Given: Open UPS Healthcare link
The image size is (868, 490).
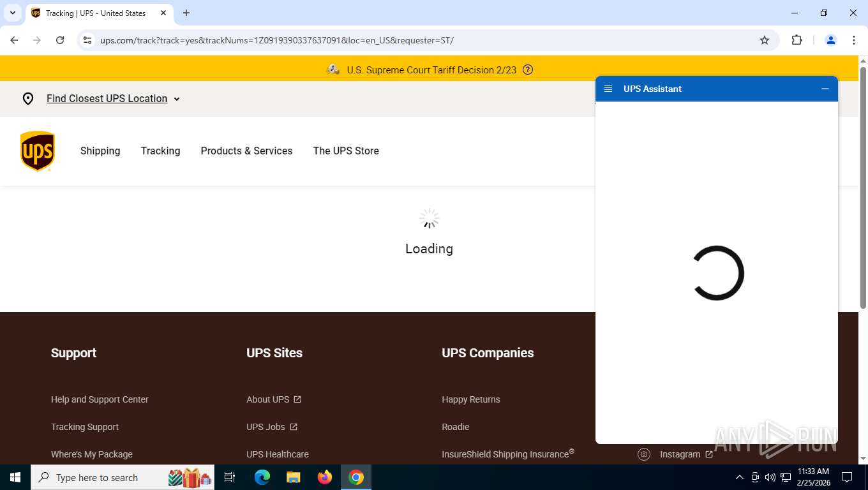Looking at the screenshot, I should [278, 454].
